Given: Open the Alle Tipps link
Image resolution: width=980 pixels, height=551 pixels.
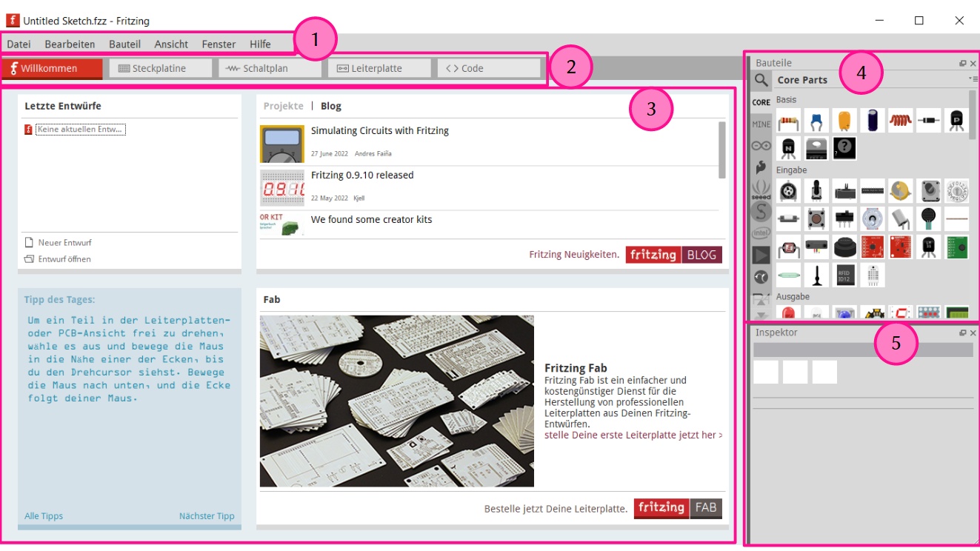Looking at the screenshot, I should tap(44, 516).
